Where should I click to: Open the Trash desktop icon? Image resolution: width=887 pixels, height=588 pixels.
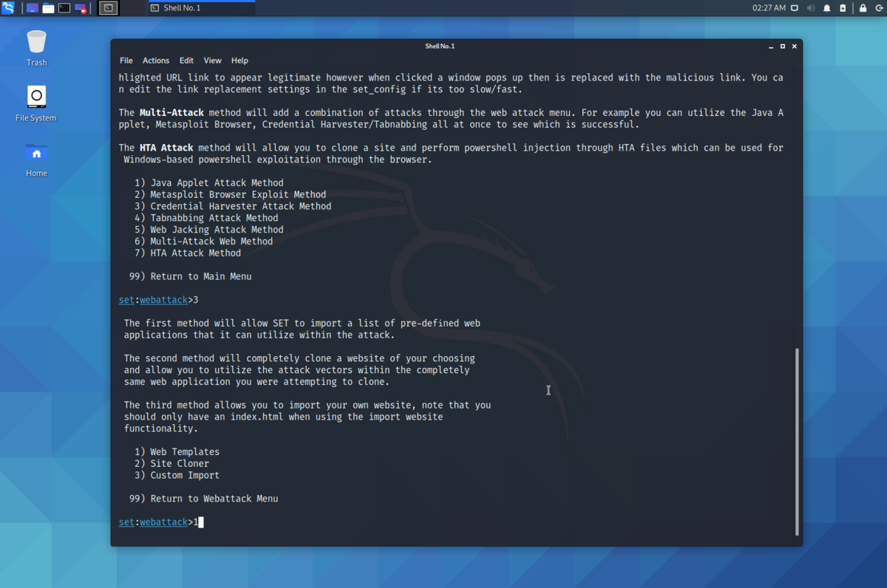click(36, 48)
